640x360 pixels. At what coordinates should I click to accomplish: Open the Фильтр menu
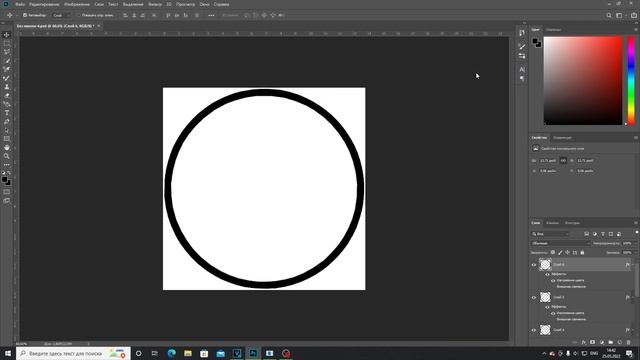[x=155, y=4]
